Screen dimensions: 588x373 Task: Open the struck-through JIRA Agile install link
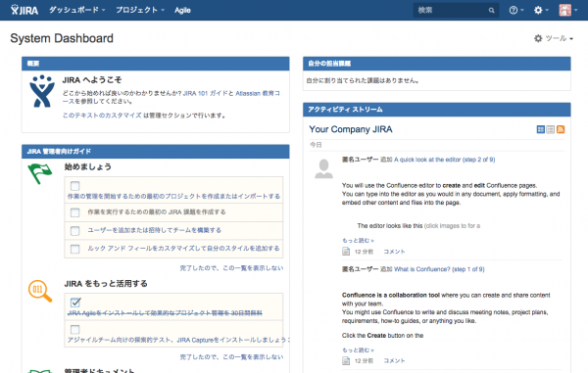click(x=165, y=313)
